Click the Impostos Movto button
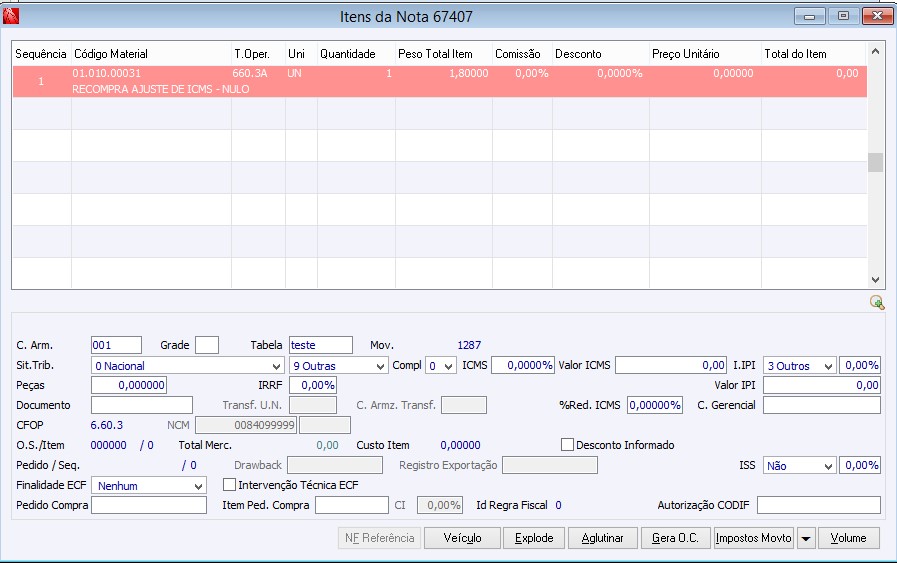The width and height of the screenshot is (897, 563). pyautogui.click(x=753, y=538)
